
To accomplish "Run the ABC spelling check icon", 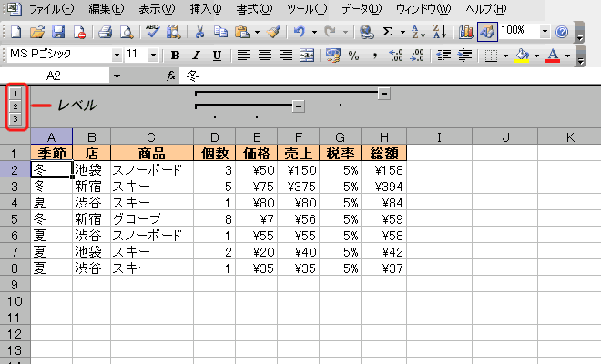I will [153, 32].
